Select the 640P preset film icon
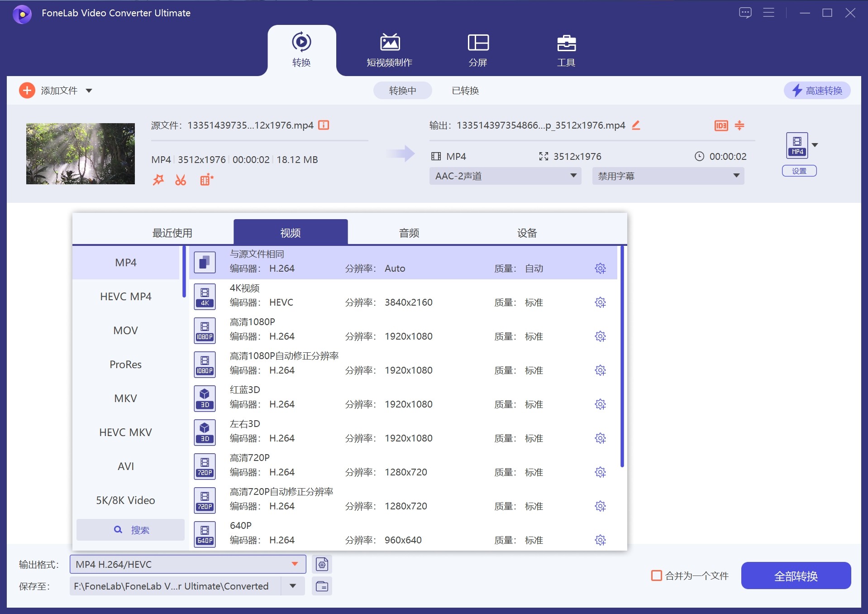Viewport: 868px width, 614px height. (205, 534)
